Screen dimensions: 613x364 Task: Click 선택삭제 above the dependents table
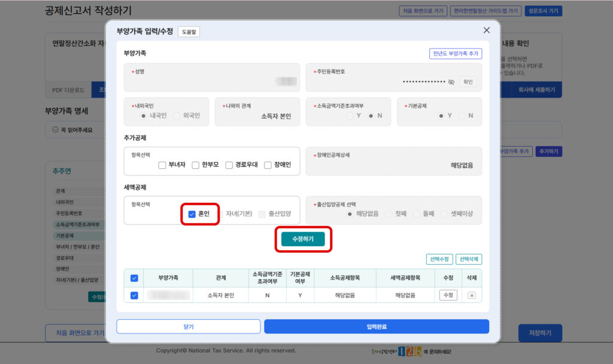click(x=468, y=259)
